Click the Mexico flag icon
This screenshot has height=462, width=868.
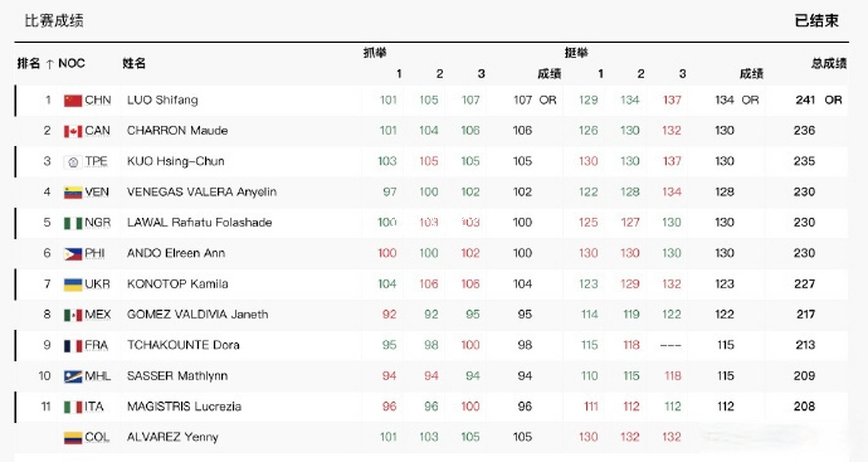pyautogui.click(x=73, y=315)
